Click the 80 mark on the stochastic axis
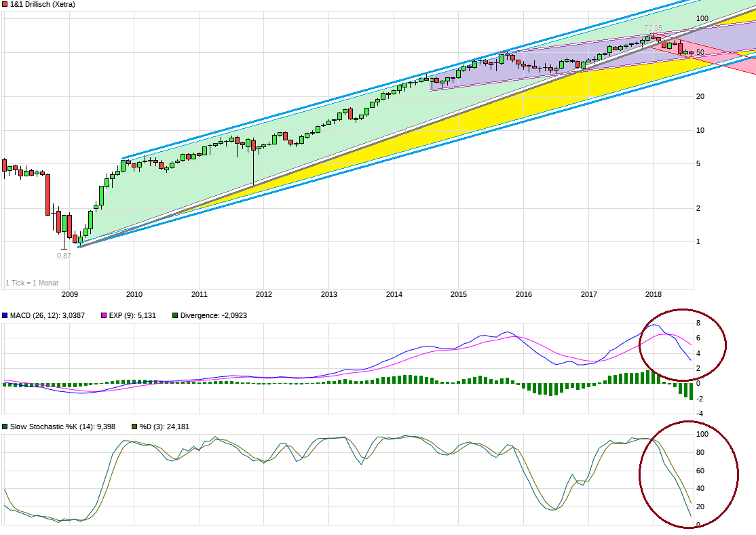 700,452
